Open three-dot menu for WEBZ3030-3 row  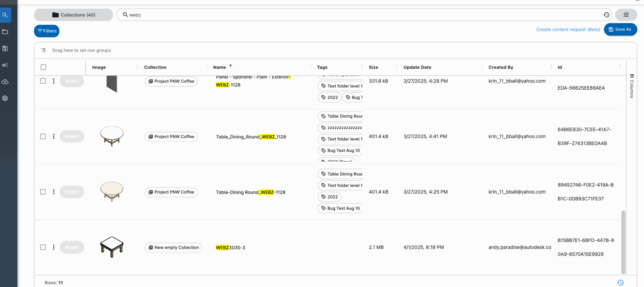54,247
